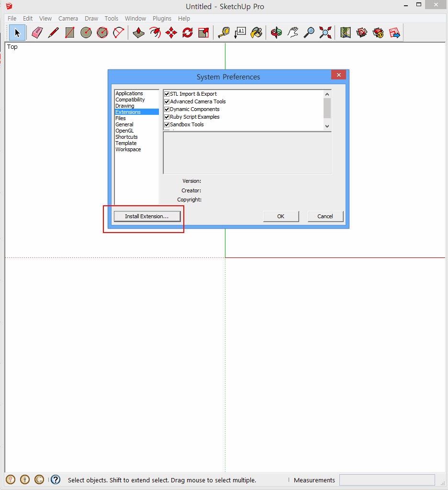Select Extensions preferences category
The width and height of the screenshot is (448, 490).
(x=137, y=112)
